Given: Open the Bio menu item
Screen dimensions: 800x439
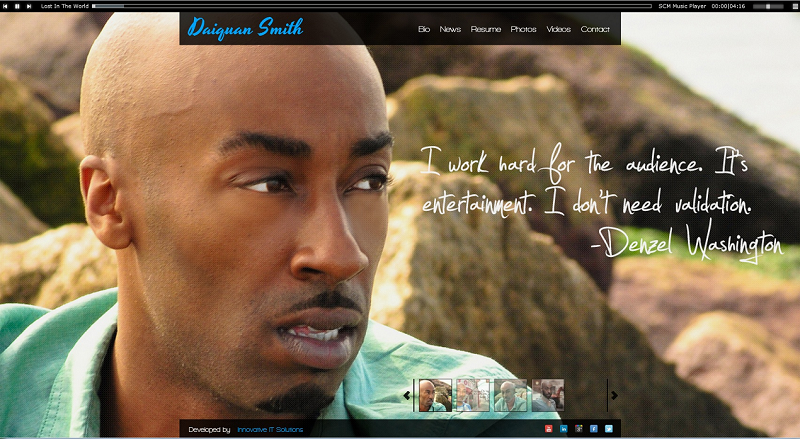Looking at the screenshot, I should (x=424, y=29).
